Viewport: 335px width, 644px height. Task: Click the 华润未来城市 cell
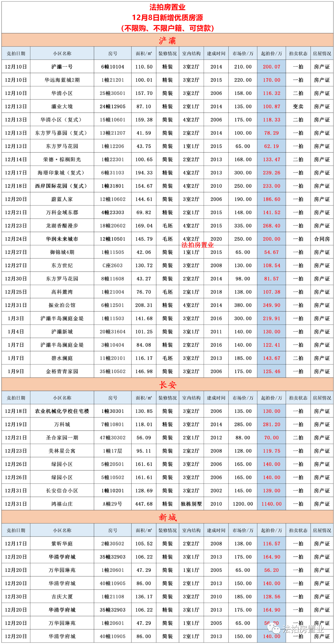pos(62,239)
